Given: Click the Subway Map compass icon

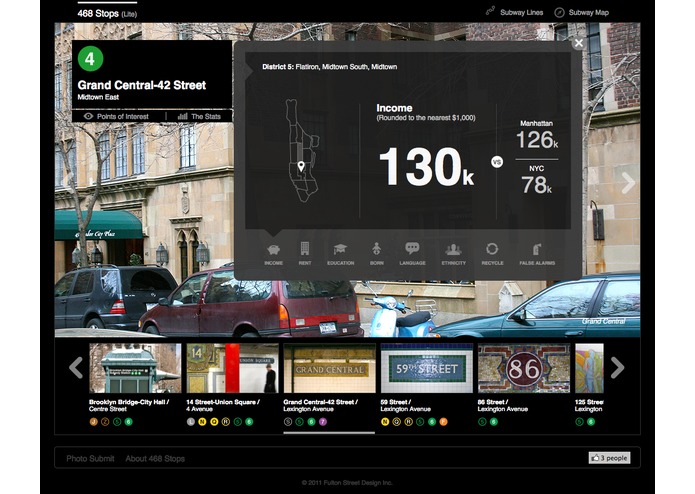Looking at the screenshot, I should tap(559, 12).
